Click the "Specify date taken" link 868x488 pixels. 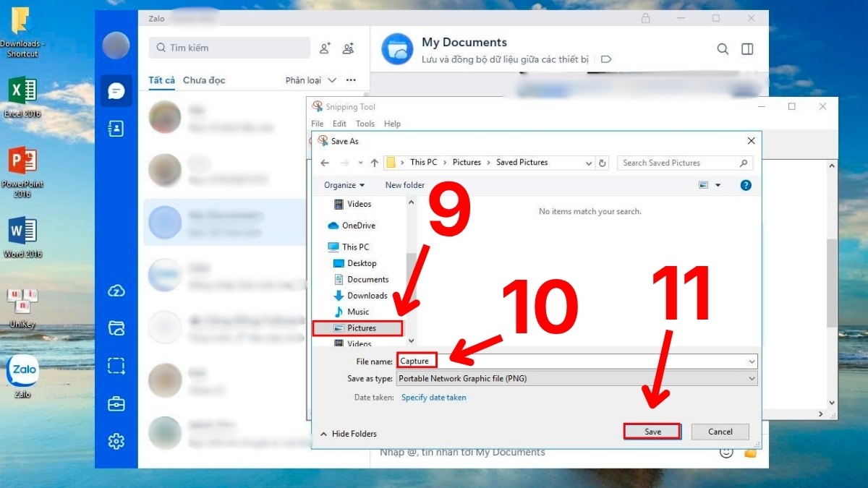pos(434,397)
